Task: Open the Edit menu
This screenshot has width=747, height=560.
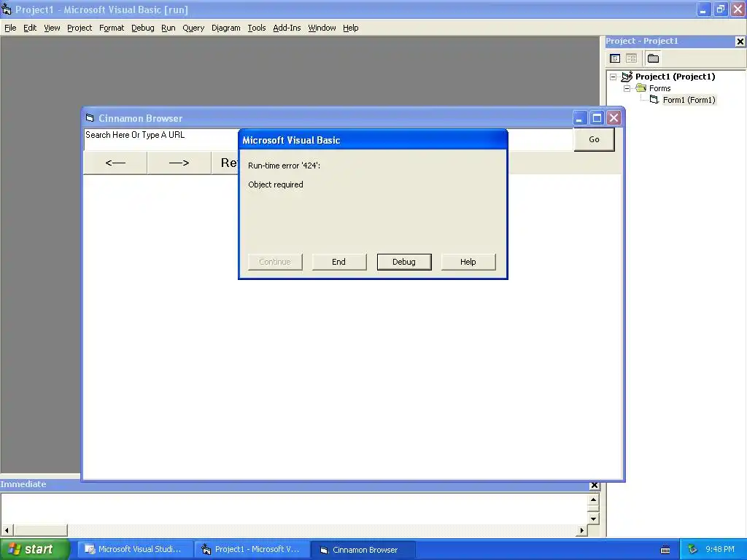Action: [29, 28]
